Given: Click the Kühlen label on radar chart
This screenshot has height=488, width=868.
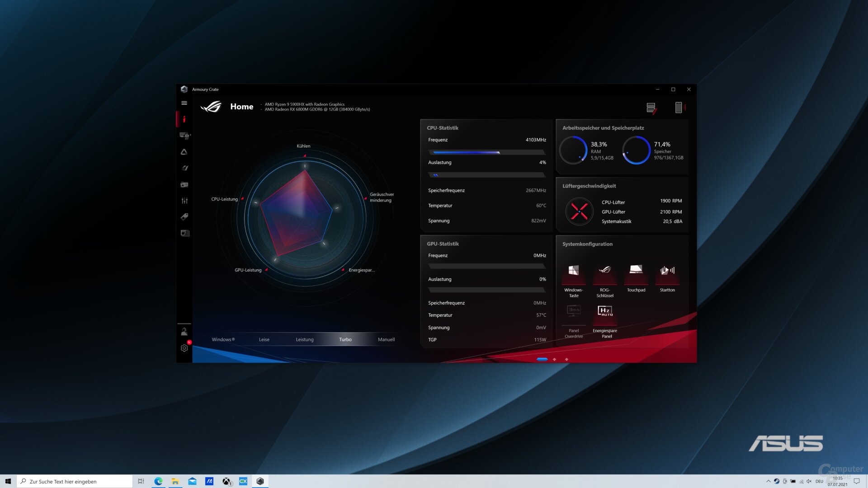Looking at the screenshot, I should pos(303,146).
